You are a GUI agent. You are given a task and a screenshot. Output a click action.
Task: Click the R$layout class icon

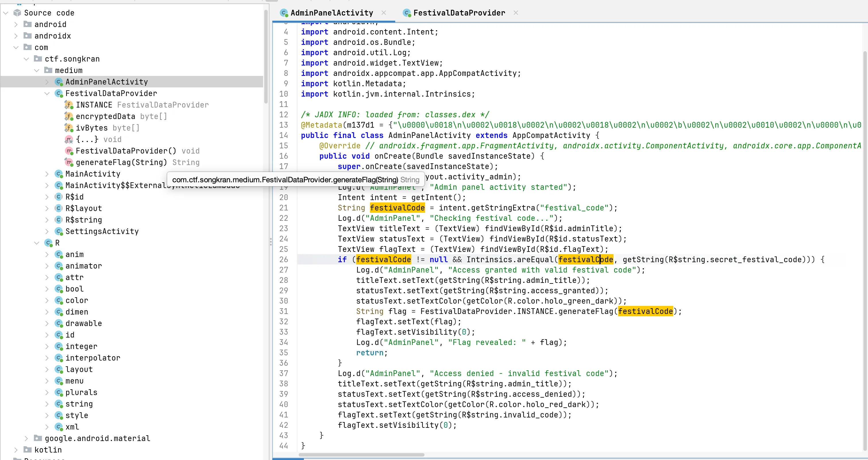point(59,208)
